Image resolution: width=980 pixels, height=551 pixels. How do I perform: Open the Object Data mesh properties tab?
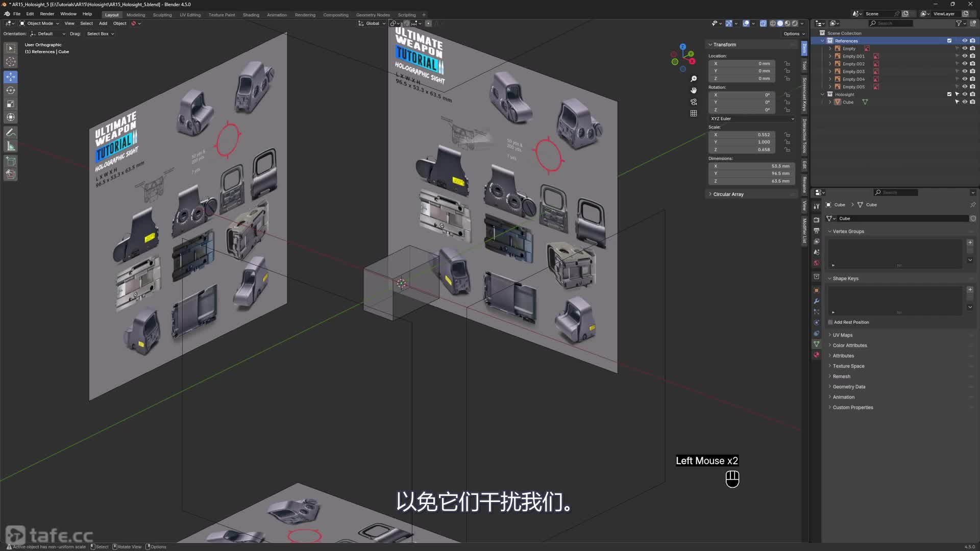click(x=817, y=344)
